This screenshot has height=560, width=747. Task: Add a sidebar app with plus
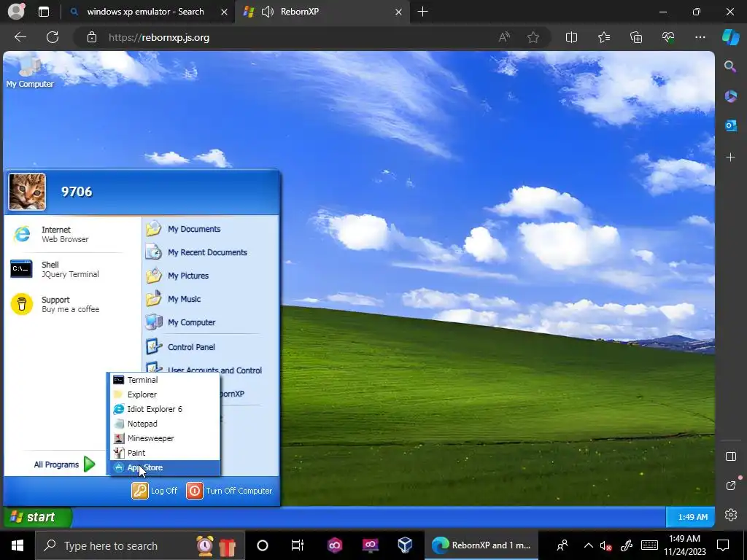point(730,157)
